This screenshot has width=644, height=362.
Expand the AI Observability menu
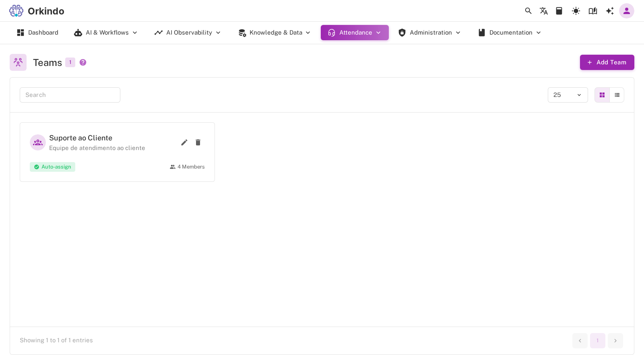point(188,33)
